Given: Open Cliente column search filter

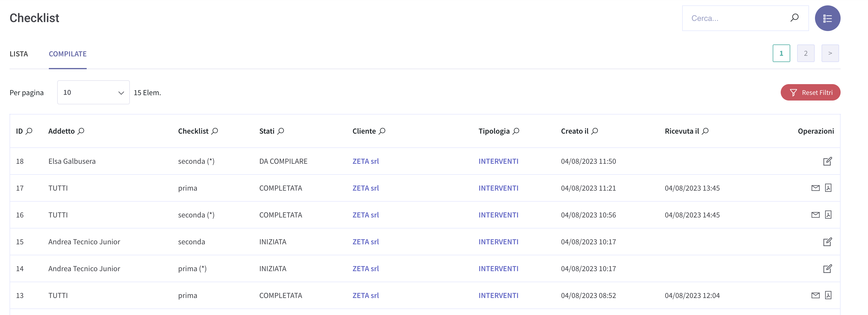Looking at the screenshot, I should click(382, 131).
